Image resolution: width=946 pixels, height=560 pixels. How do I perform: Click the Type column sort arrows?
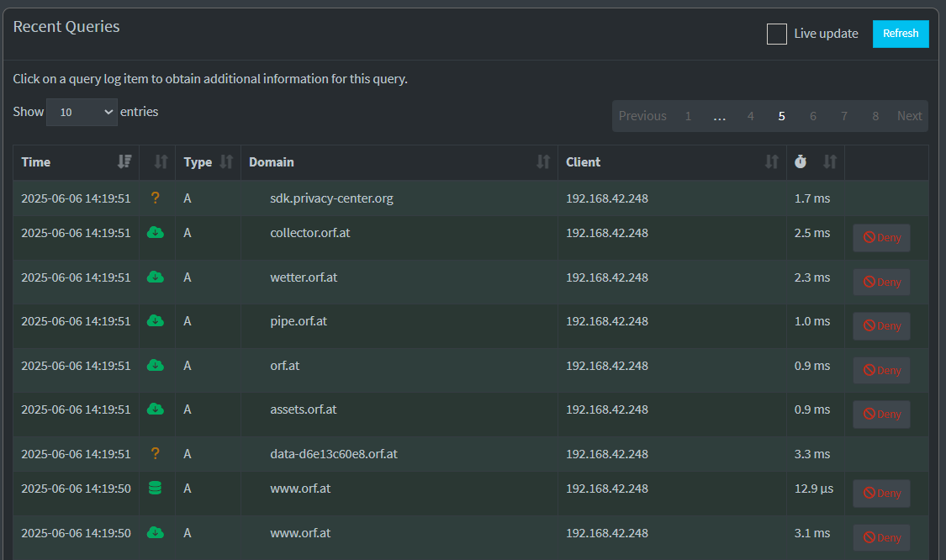coord(226,162)
